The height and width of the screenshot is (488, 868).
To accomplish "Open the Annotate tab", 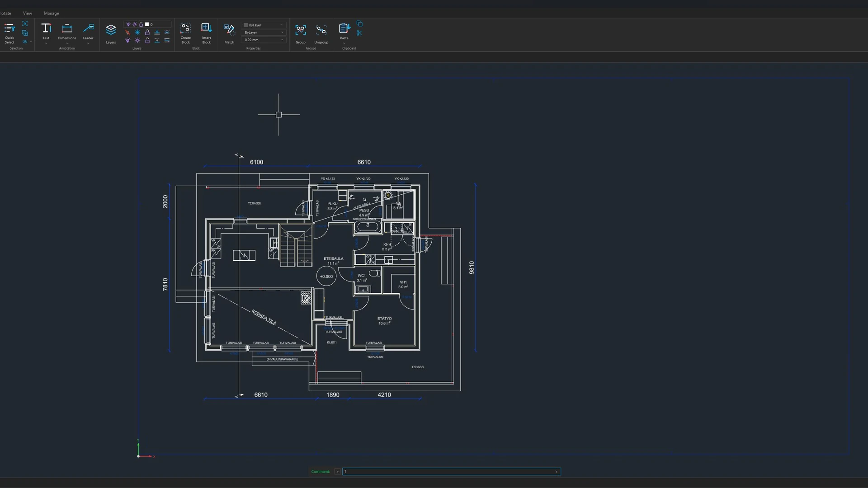I will click(5, 13).
